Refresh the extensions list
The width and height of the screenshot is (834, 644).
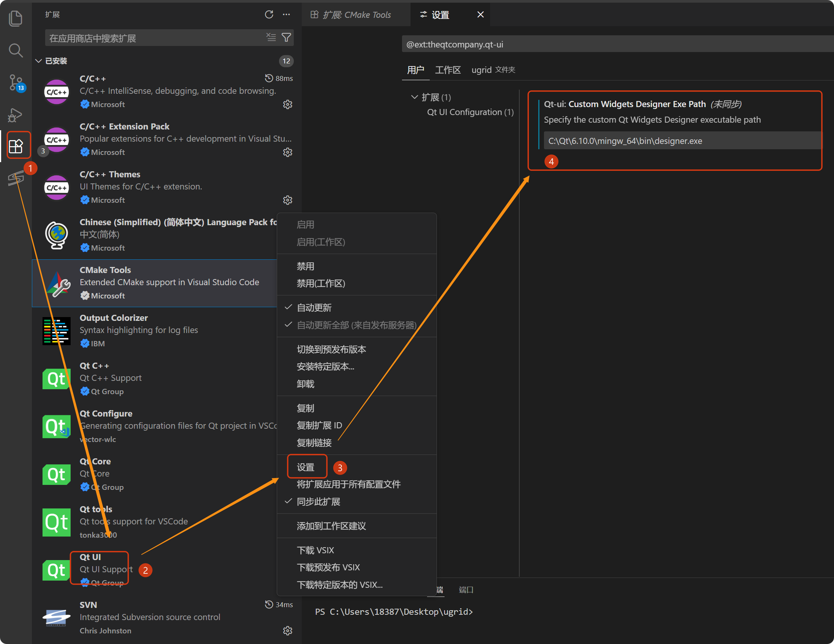click(x=269, y=14)
